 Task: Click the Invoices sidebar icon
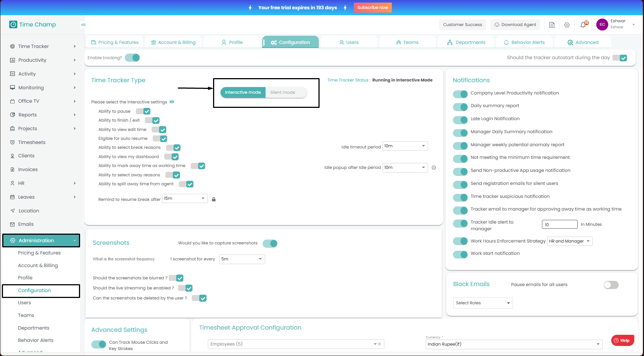pyautogui.click(x=13, y=170)
